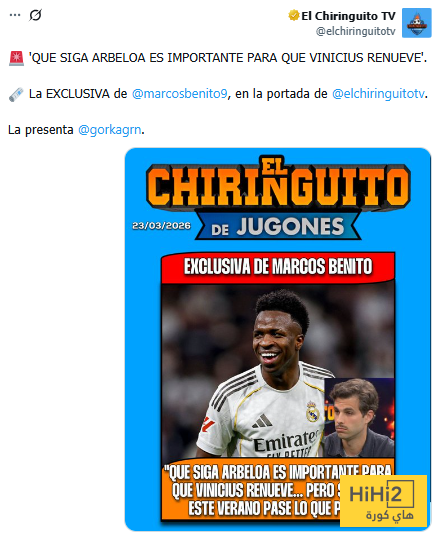Open the attached cover image
438x538 pixels.
(x=278, y=340)
